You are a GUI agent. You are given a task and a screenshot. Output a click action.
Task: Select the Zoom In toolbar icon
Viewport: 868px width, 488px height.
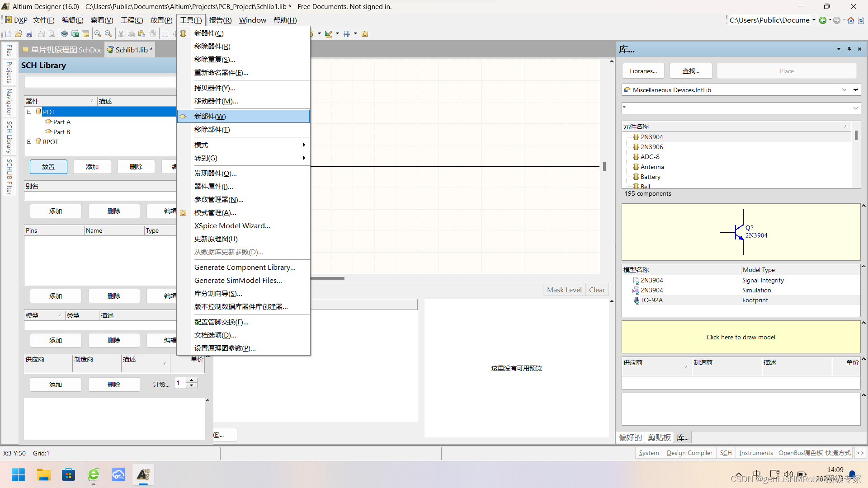pyautogui.click(x=97, y=34)
